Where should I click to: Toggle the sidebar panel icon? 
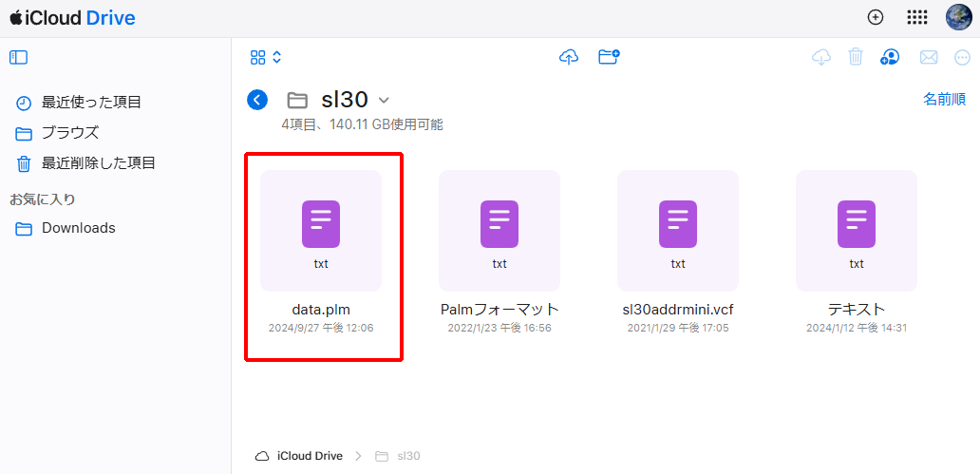coord(19,58)
